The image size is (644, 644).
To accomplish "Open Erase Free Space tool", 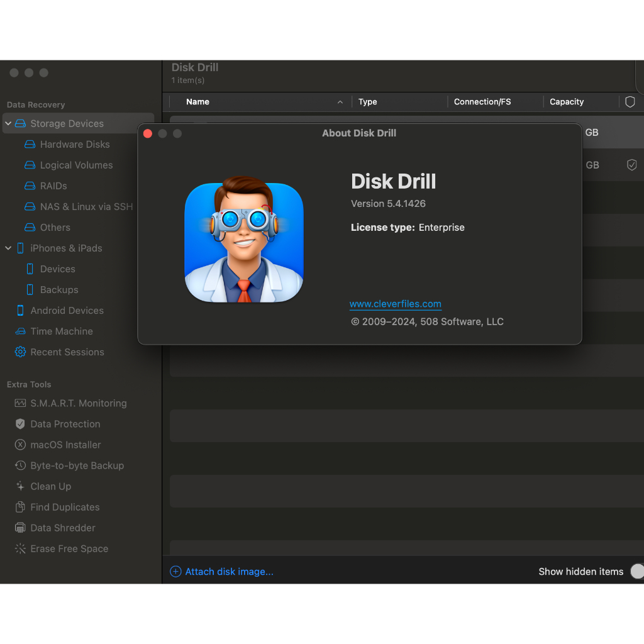I will [62, 548].
